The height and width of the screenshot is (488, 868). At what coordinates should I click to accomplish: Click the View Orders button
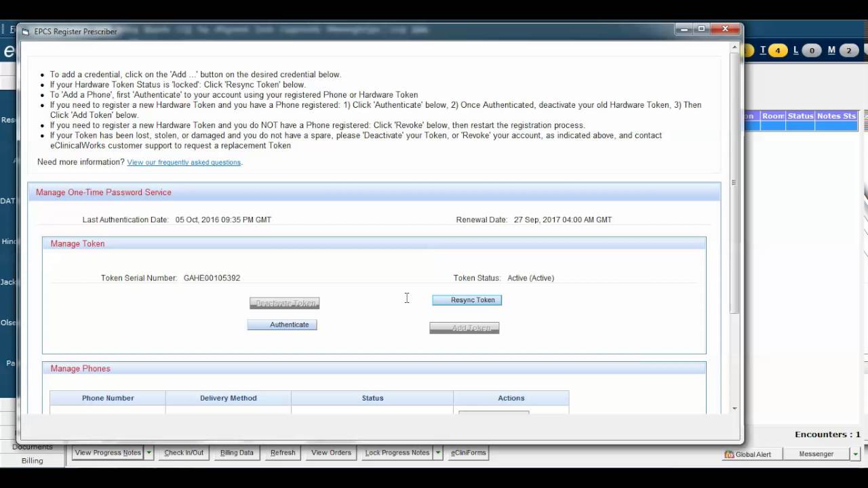click(x=331, y=453)
